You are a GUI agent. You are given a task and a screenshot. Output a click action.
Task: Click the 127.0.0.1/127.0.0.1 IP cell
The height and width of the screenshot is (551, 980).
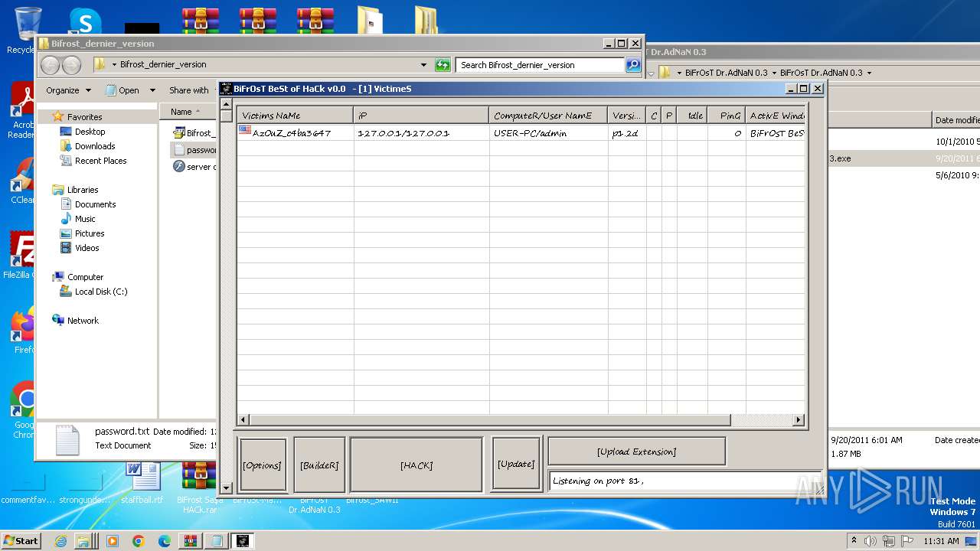[x=403, y=133]
